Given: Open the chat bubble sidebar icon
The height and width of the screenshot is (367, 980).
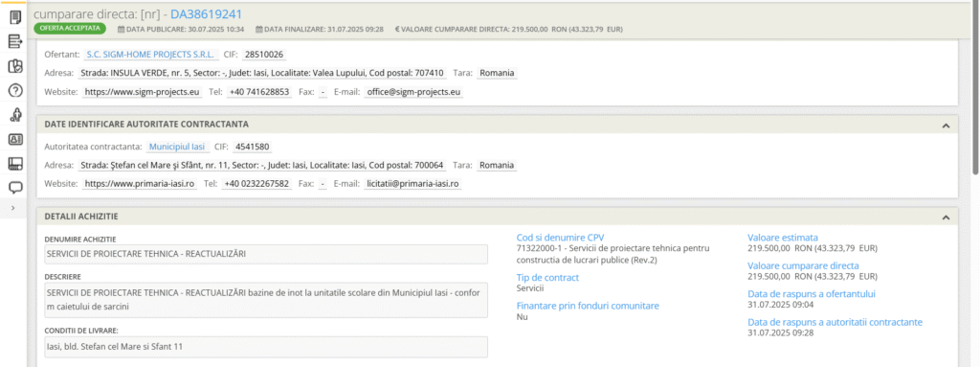Looking at the screenshot, I should click(15, 187).
